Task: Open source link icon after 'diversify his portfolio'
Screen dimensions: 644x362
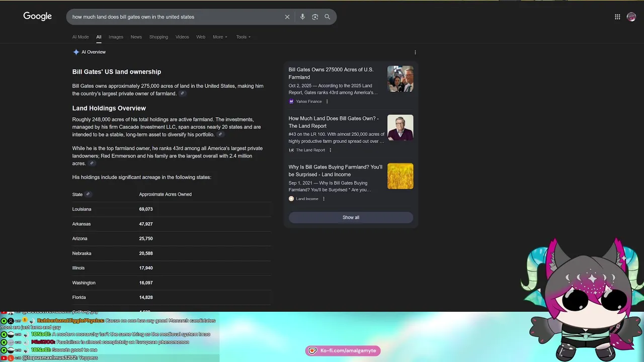Action: pyautogui.click(x=220, y=134)
